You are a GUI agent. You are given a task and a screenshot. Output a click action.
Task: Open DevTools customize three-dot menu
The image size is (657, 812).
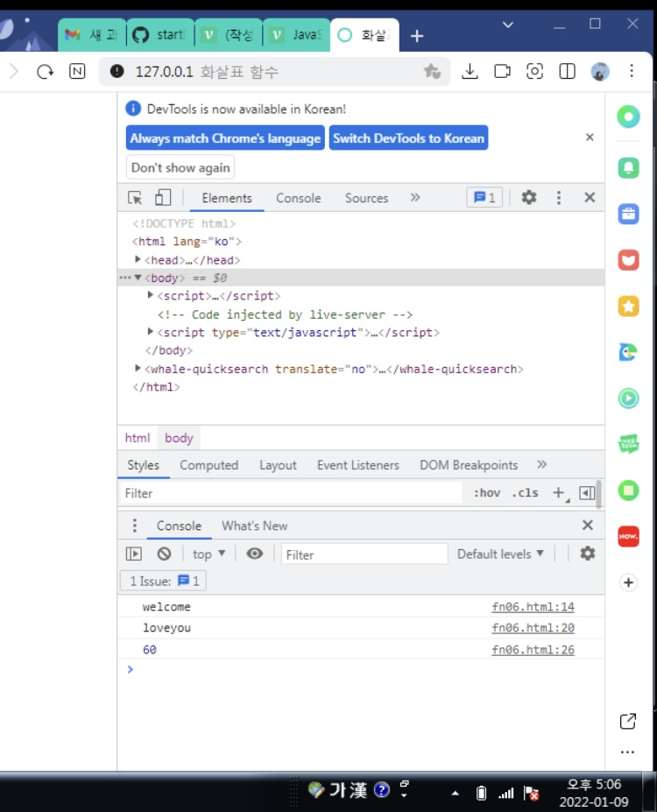(x=559, y=197)
